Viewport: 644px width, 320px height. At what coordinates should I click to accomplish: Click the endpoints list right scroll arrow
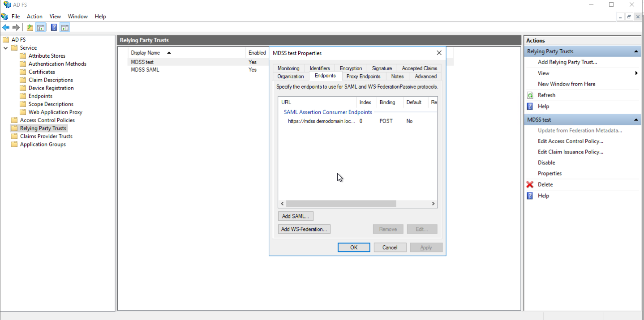coord(433,204)
